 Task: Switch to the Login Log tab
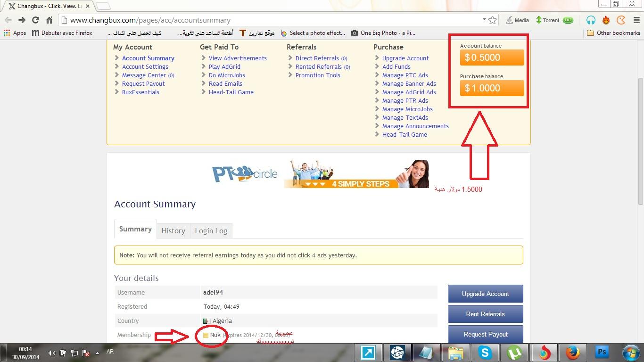click(x=211, y=230)
